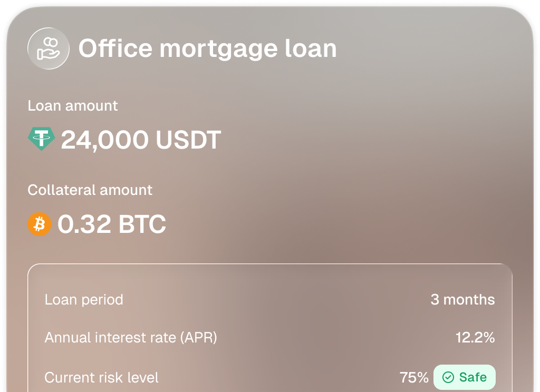This screenshot has height=392, width=540.
Task: Click the checkmark inside the Safe badge
Action: (x=448, y=377)
